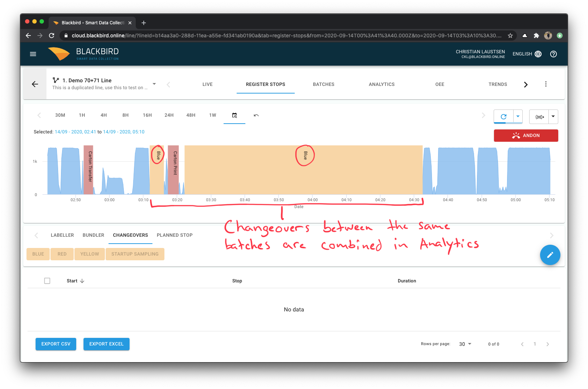Expand the refresh interval dropdown arrow

(x=518, y=117)
